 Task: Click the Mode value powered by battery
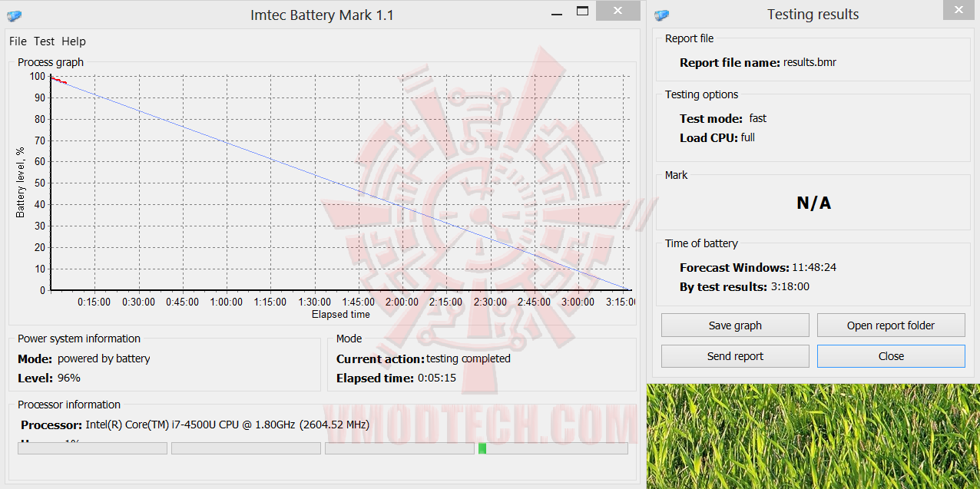coord(104,358)
